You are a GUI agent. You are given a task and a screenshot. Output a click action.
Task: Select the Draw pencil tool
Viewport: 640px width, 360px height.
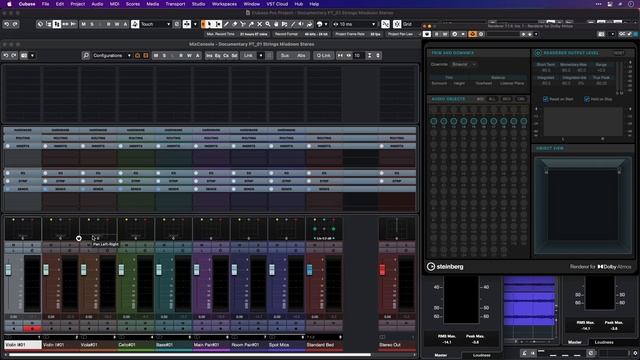click(x=227, y=24)
